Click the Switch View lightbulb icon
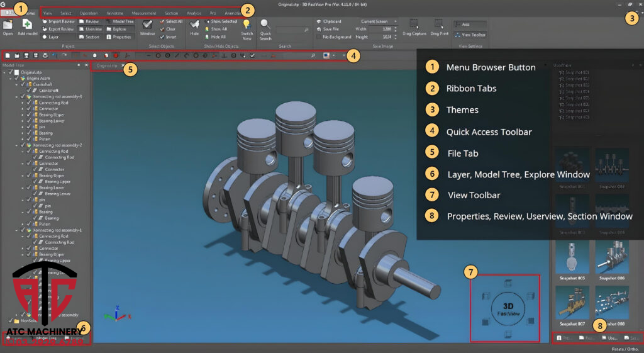 (x=247, y=25)
